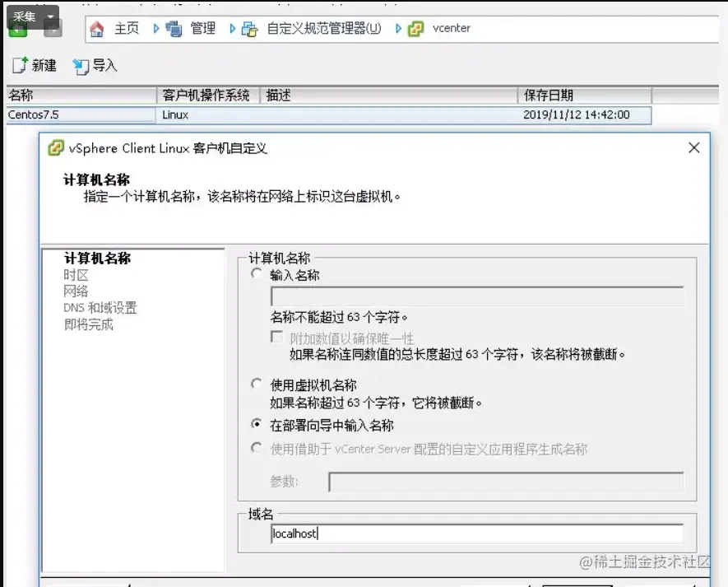Select the Centos7.5 specification row
Screen dimensions: 728x587
[x=329, y=114]
